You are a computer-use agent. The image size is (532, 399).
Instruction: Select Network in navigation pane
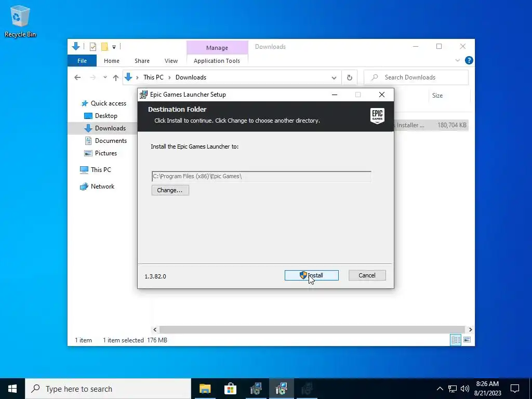click(x=97, y=187)
